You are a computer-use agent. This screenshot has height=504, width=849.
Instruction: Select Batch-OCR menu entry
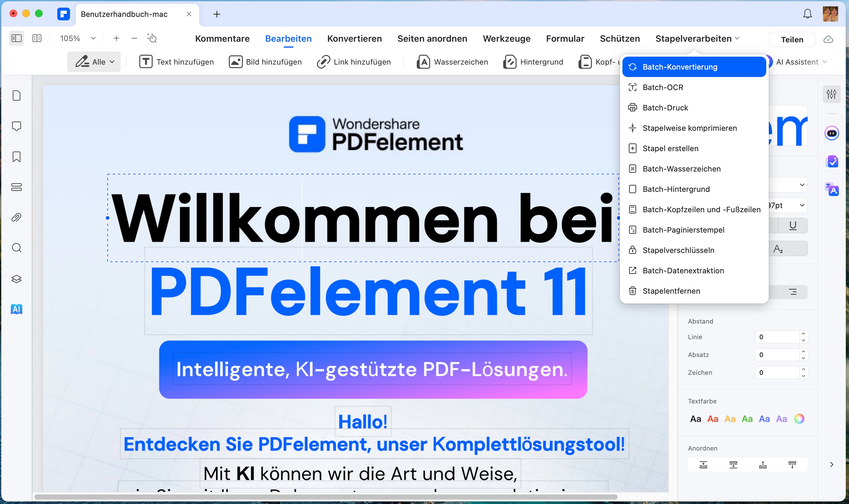(x=694, y=87)
